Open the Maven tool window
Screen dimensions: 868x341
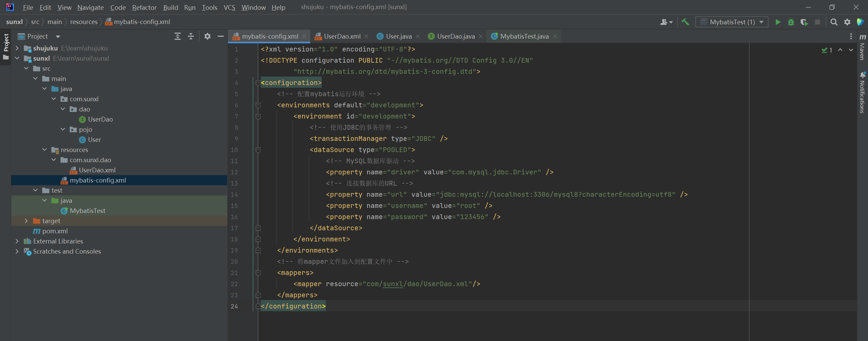click(863, 47)
